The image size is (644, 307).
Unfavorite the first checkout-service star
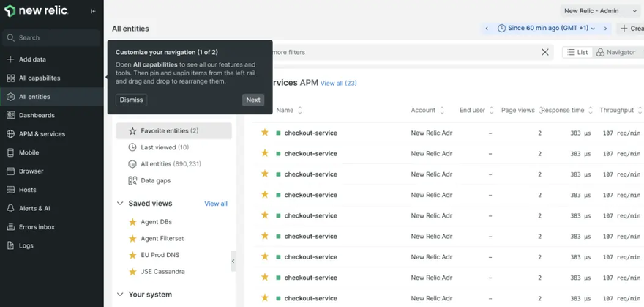265,133
